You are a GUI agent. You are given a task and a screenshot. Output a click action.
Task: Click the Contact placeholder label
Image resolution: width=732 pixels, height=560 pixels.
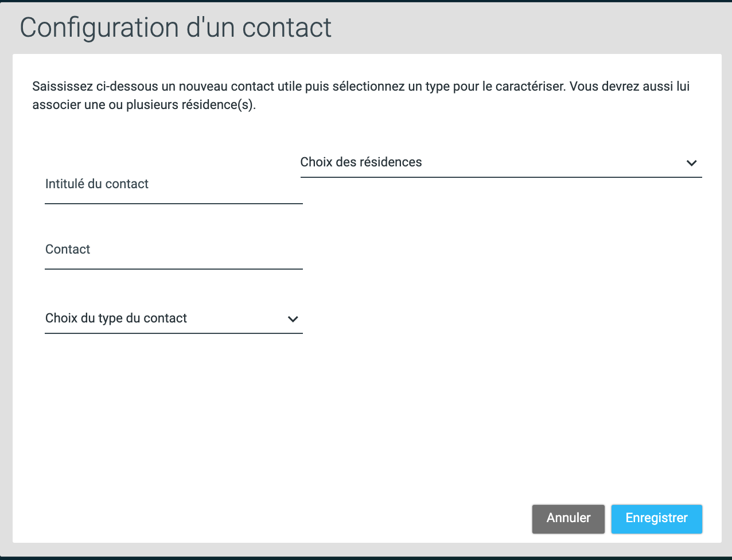68,250
